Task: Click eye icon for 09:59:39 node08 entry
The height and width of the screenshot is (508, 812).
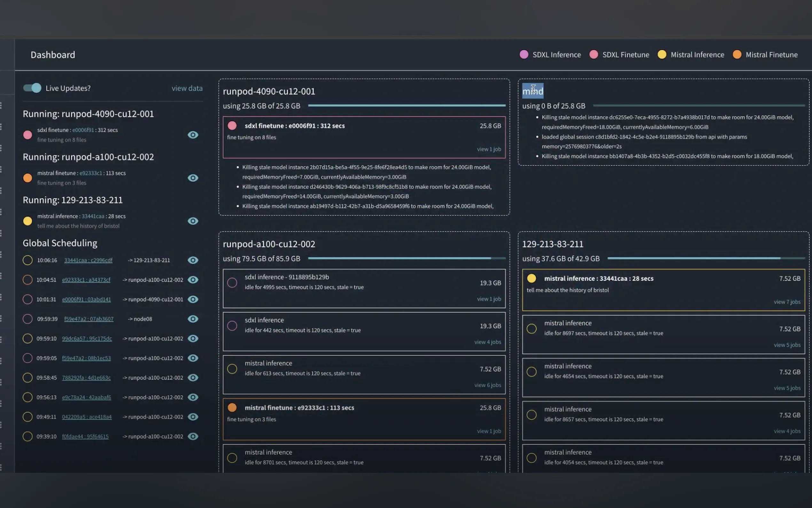Action: point(193,319)
